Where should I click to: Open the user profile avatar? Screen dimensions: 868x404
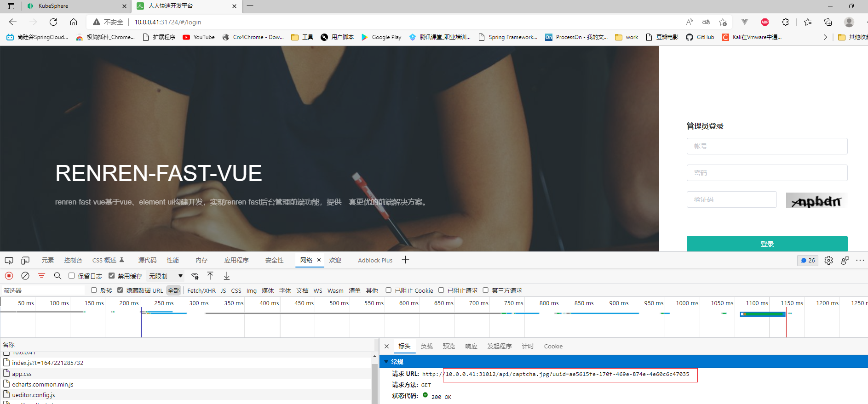pos(849,22)
